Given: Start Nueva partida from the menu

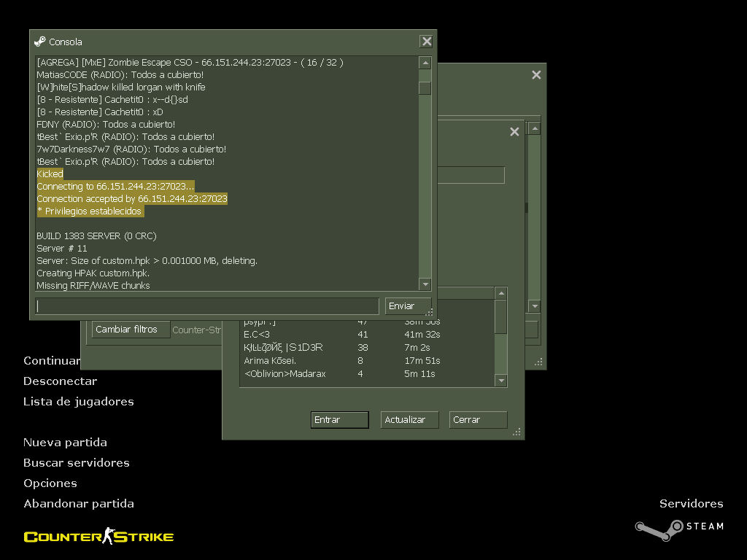Looking at the screenshot, I should (x=65, y=443).
